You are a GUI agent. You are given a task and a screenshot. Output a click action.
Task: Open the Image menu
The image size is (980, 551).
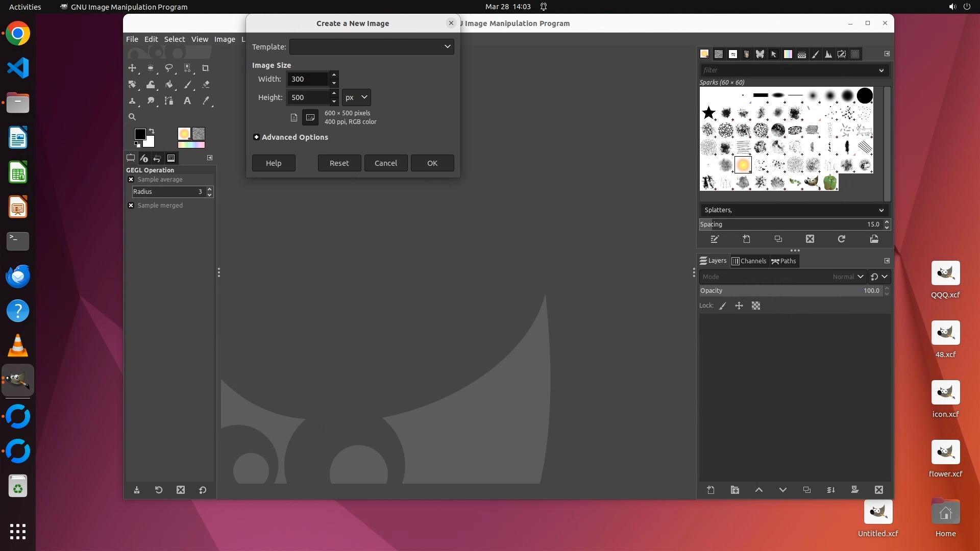coord(224,39)
